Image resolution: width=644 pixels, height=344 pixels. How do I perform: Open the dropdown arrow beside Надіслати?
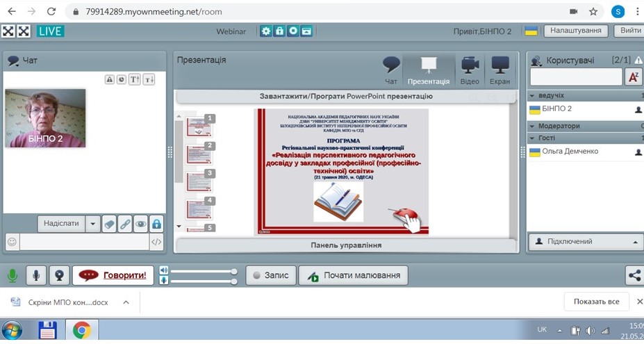[x=92, y=224]
